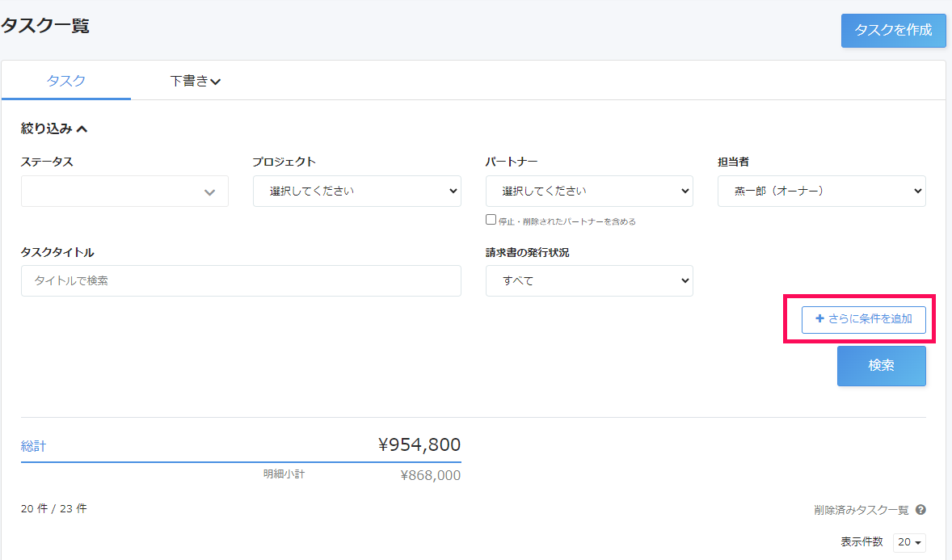Image resolution: width=952 pixels, height=560 pixels.
Task: Click さらに条件を追加 to add conditions
Action: pyautogui.click(x=863, y=319)
